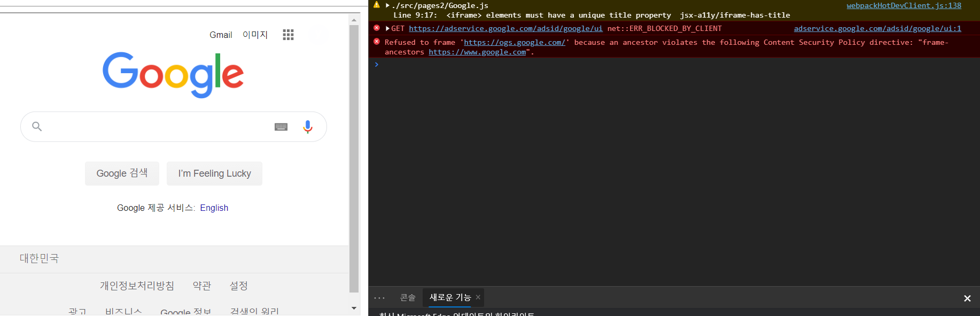The width and height of the screenshot is (980, 316).
Task: Open the 이미지 link
Action: tap(255, 35)
